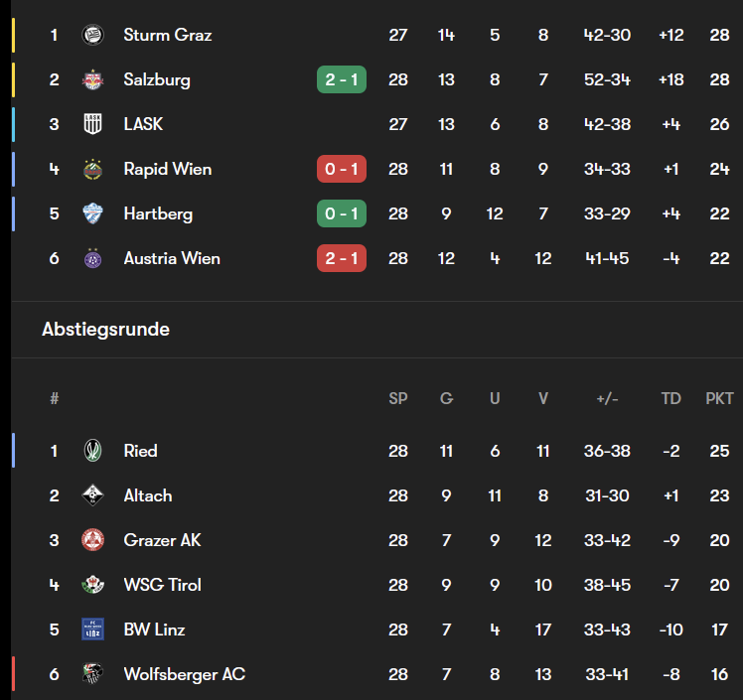
Task: Click the Altach club crest
Action: (92, 495)
